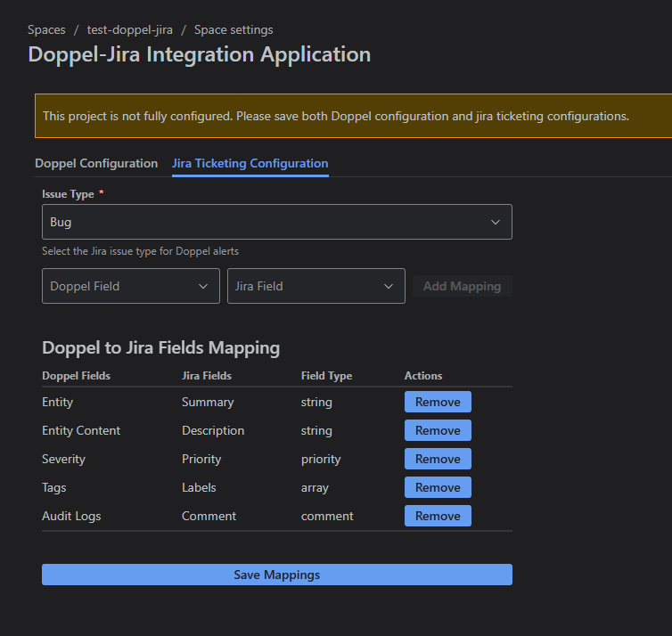The image size is (672, 636).
Task: Click the lowercase priority field type cell
Action: click(321, 459)
